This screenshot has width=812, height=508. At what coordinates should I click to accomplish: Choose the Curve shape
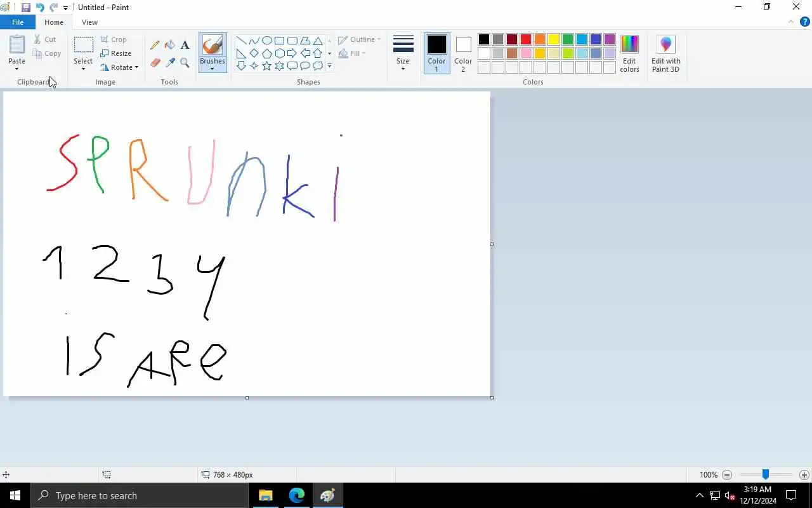coord(254,41)
